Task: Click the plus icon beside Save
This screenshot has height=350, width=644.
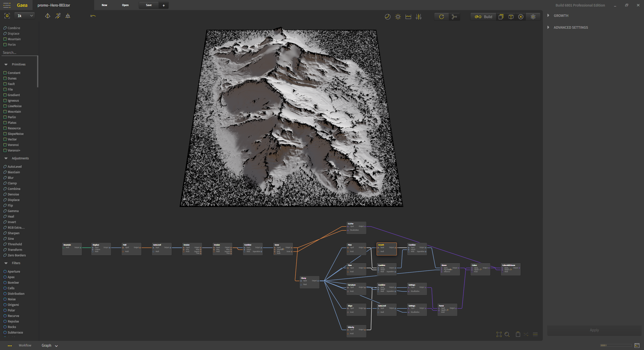Action: (x=164, y=5)
